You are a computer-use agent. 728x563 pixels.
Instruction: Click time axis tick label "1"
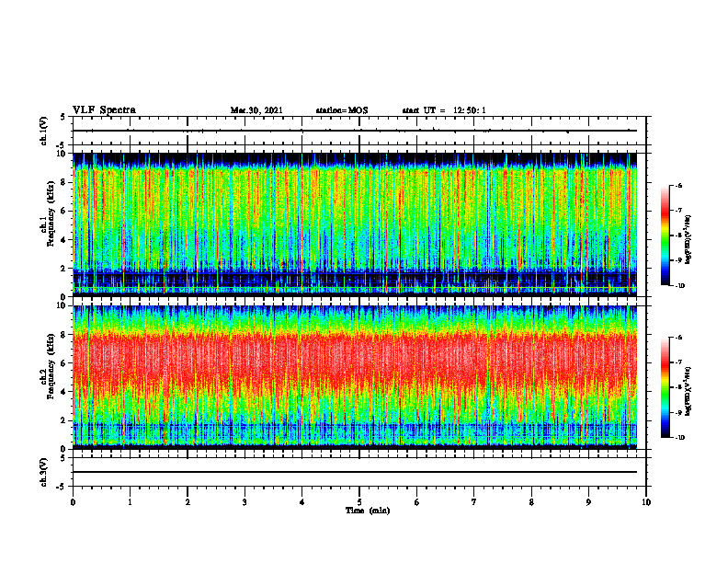pyautogui.click(x=130, y=502)
